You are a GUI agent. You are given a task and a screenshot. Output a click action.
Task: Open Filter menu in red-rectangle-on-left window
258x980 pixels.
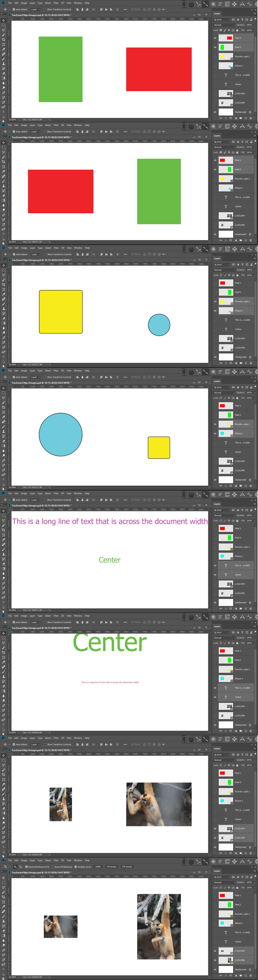click(x=56, y=125)
